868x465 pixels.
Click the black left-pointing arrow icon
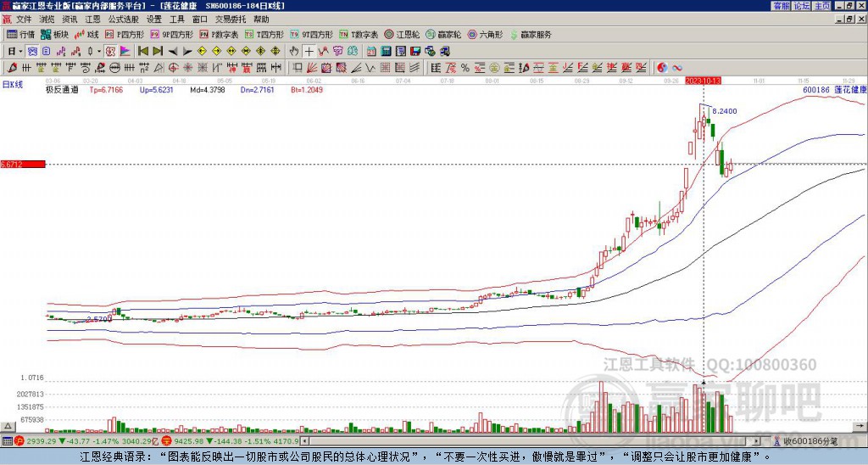point(173,52)
